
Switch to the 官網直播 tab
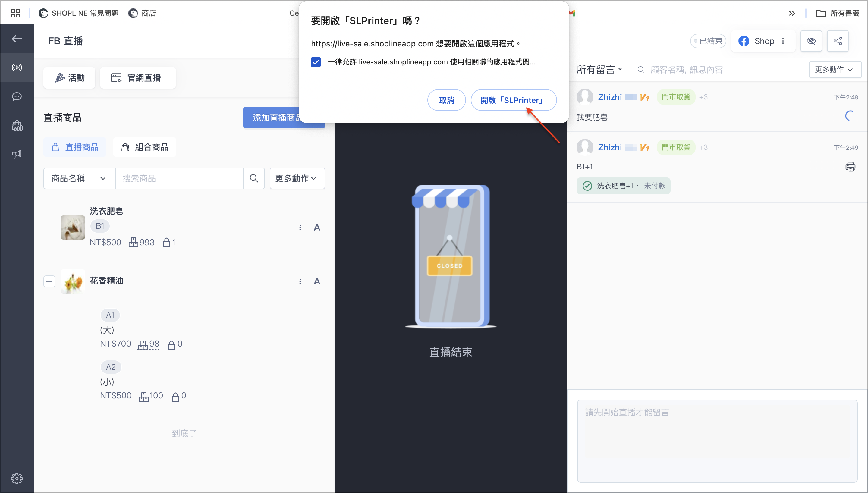tap(138, 78)
